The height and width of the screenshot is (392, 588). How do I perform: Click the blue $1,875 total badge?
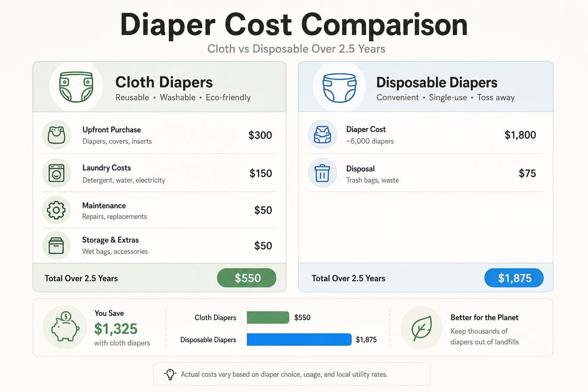click(514, 278)
